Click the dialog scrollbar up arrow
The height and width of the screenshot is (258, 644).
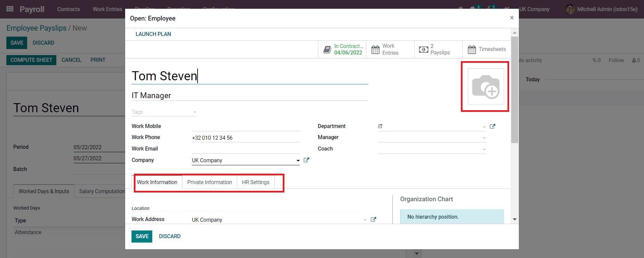515,33
